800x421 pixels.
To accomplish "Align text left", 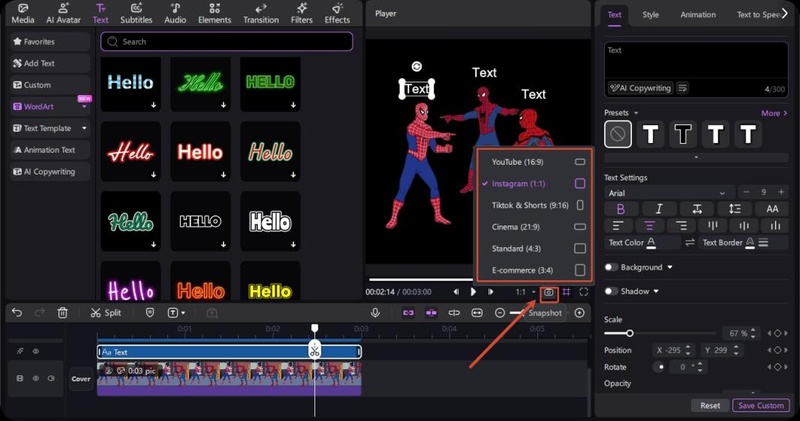I will (618, 226).
